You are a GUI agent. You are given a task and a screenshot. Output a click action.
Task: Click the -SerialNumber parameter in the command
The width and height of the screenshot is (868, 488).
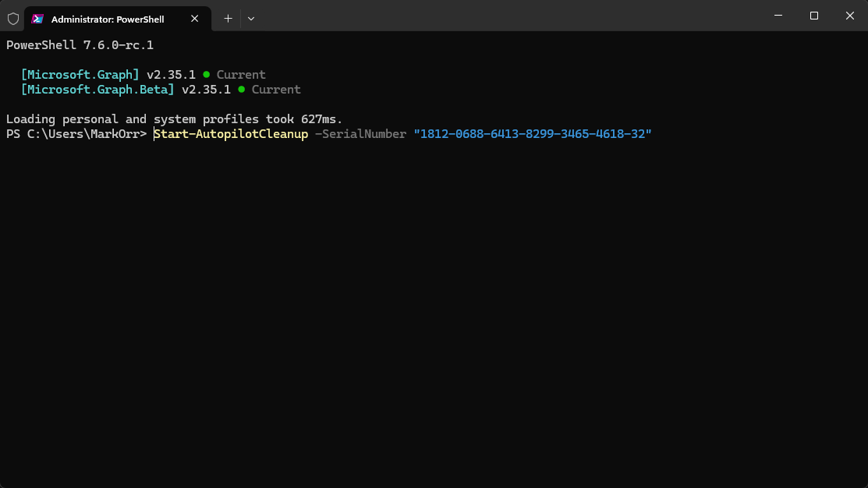coord(360,134)
